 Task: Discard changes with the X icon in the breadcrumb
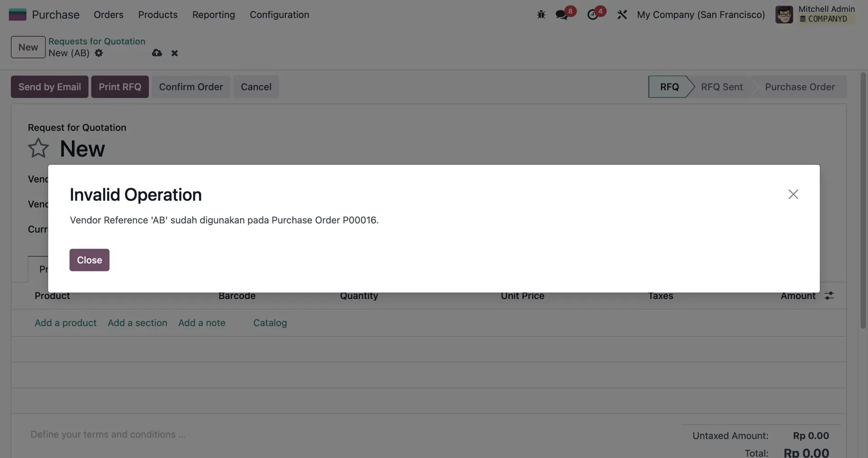[x=175, y=53]
